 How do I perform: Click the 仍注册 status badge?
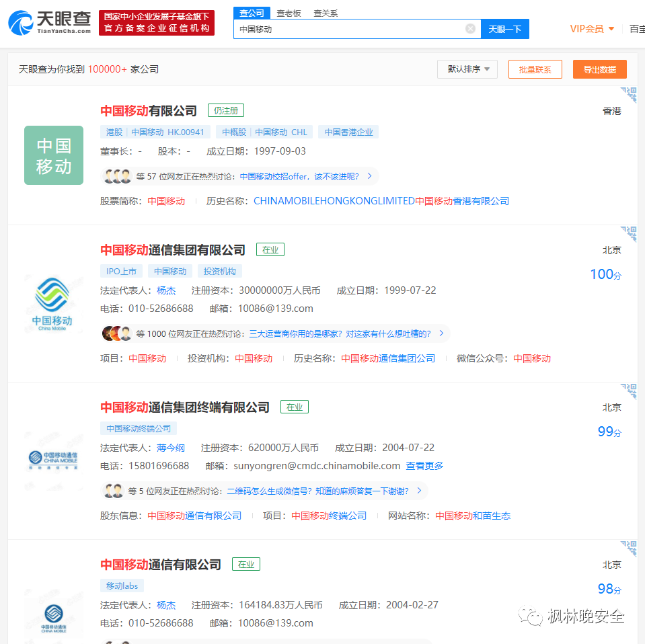(x=226, y=110)
